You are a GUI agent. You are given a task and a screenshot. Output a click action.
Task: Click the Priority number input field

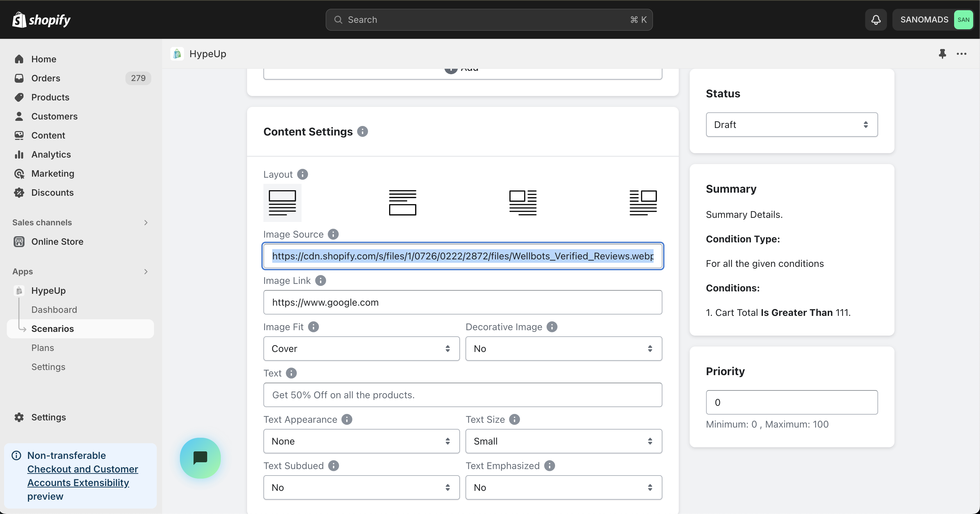pyautogui.click(x=791, y=402)
